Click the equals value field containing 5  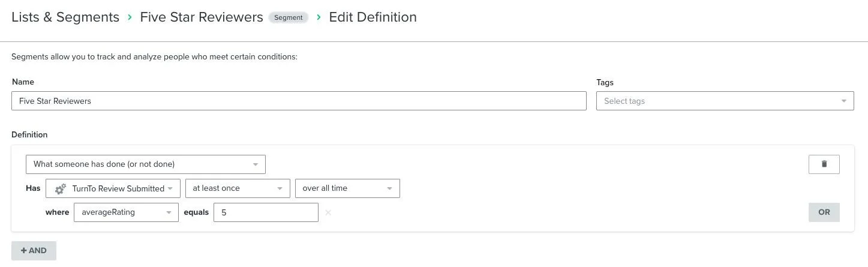point(265,212)
